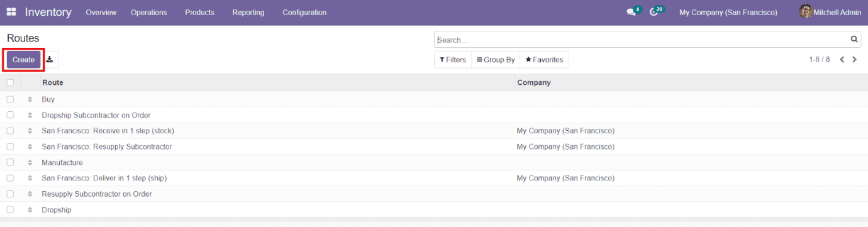868x227 pixels.
Task: Check the Manufacture route checkbox
Action: click(x=10, y=162)
